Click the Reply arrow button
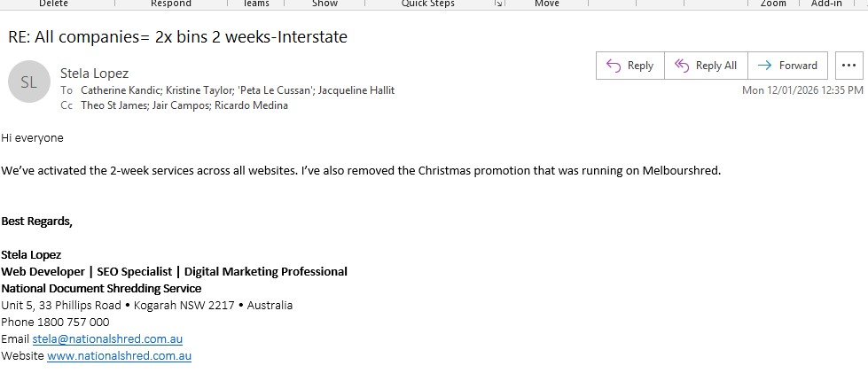Image resolution: width=868 pixels, height=381 pixels. pyautogui.click(x=629, y=66)
